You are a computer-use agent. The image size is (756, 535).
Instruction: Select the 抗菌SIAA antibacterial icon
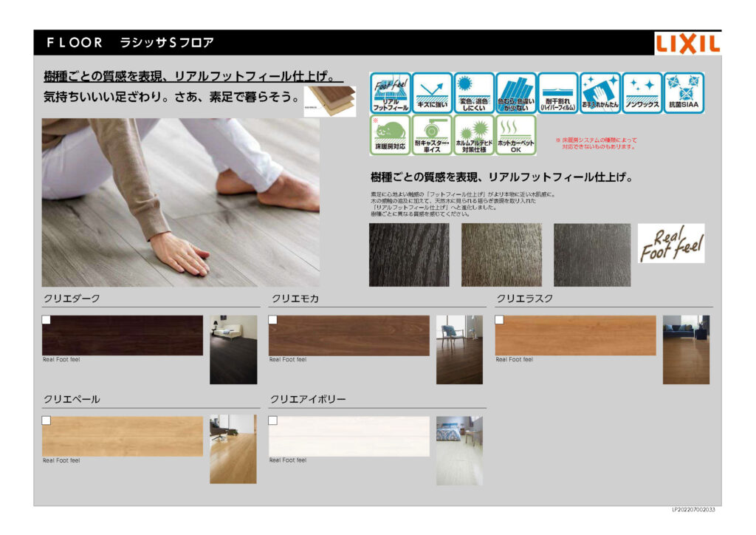click(684, 93)
